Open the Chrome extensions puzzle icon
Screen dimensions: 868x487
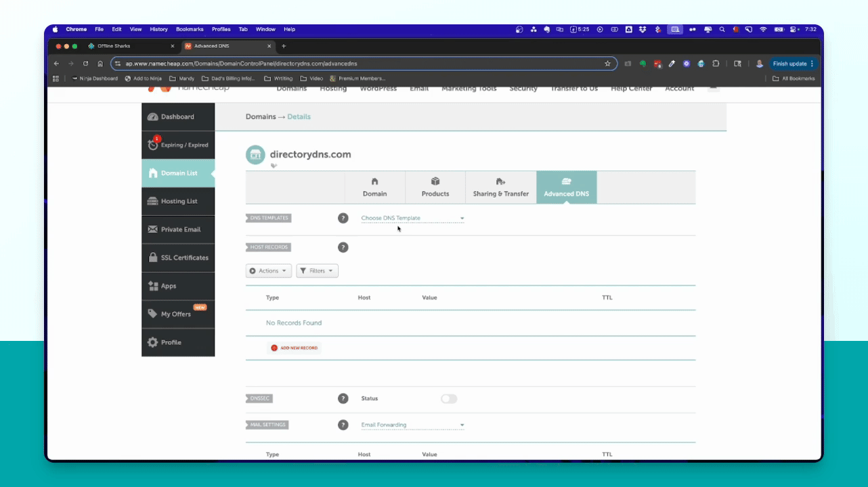[716, 64]
